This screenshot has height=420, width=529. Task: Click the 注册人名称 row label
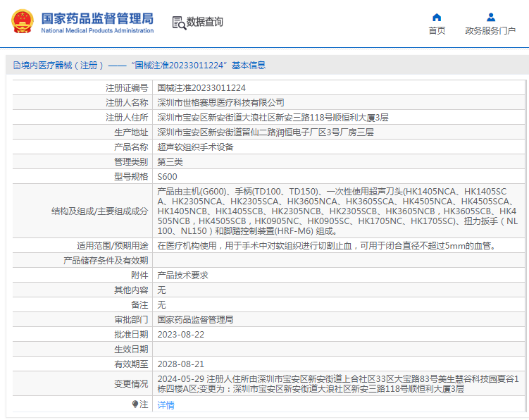pos(127,102)
